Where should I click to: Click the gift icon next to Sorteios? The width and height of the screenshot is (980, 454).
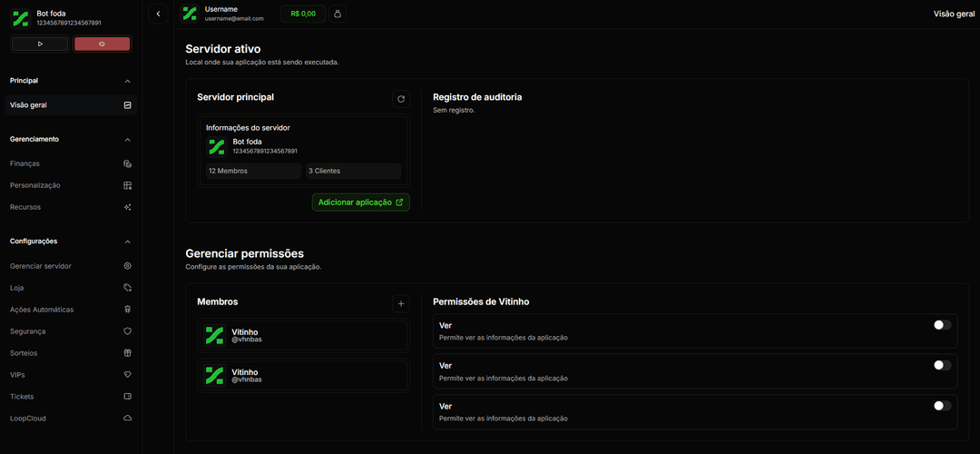tap(128, 352)
